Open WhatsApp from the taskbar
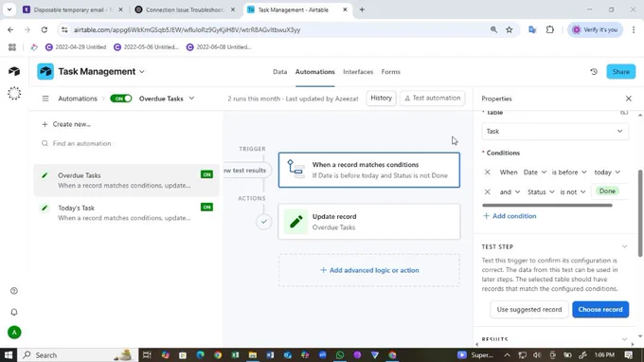644x362 pixels. 340,355
